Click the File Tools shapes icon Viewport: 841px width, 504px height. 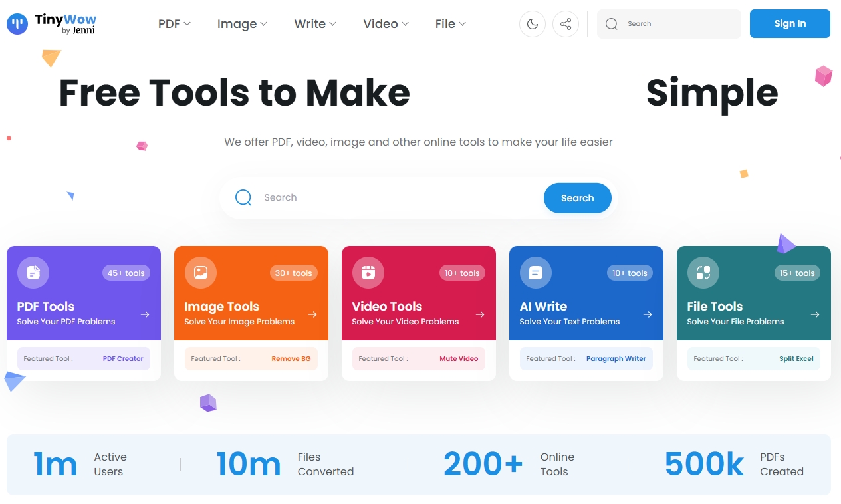[x=703, y=273]
